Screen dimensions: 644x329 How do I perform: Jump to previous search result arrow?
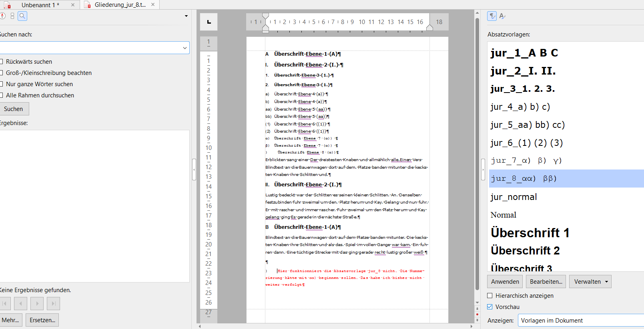20,304
